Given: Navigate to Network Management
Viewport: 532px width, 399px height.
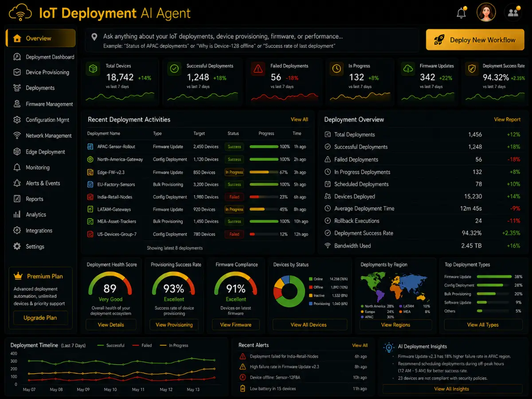Looking at the screenshot, I should 42,136.
